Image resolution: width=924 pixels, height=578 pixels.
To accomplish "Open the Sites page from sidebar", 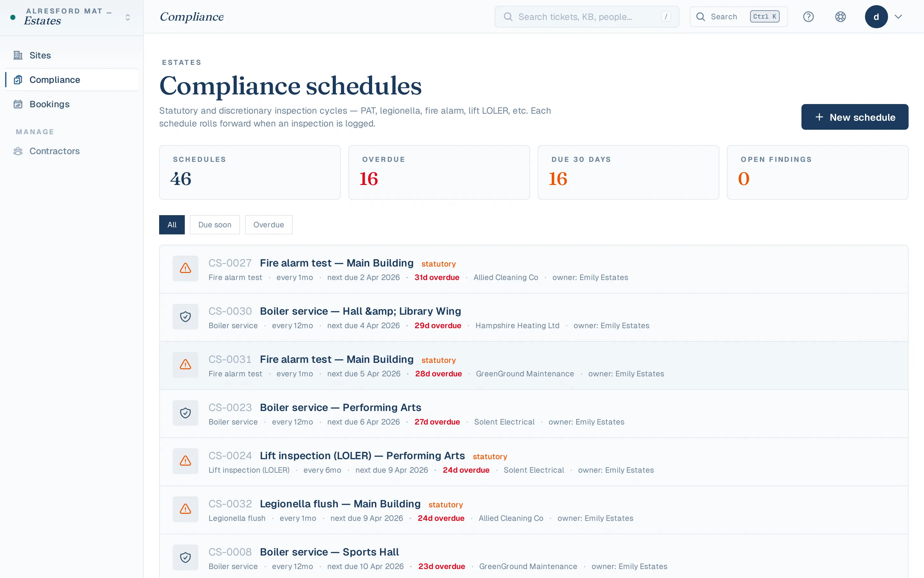I will coord(72,55).
